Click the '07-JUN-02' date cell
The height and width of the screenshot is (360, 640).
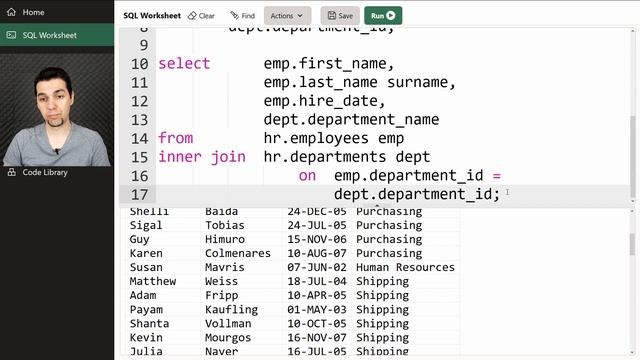click(x=317, y=267)
